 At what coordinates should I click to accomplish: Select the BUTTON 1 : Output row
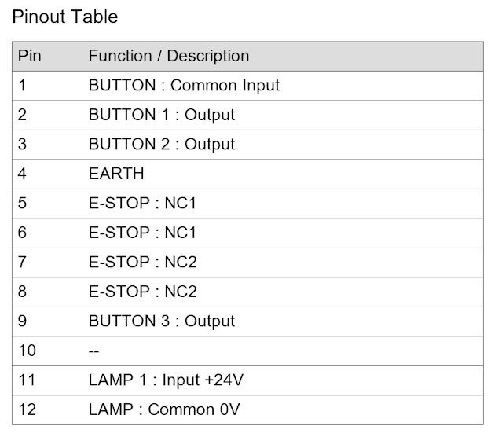tap(247, 116)
